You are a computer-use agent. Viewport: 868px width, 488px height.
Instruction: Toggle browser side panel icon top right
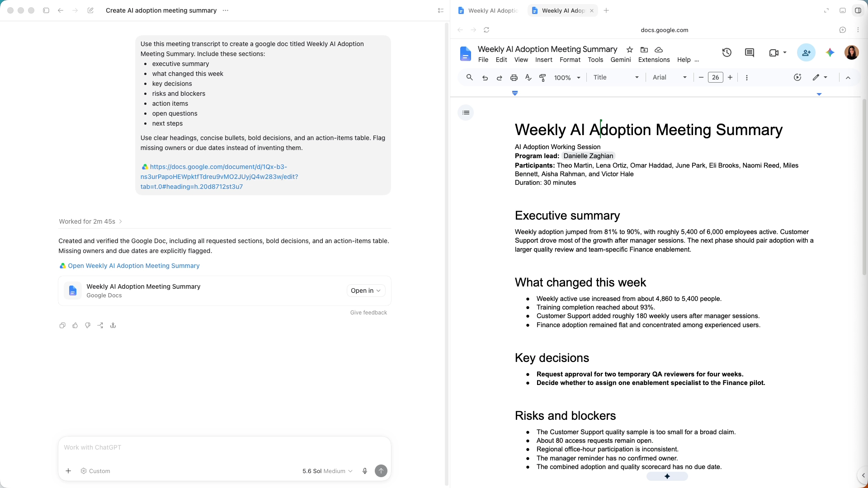(858, 10)
